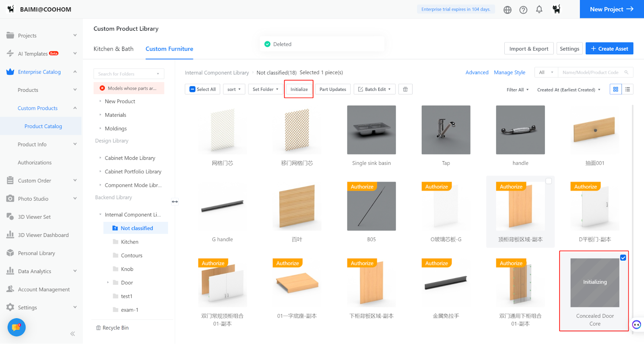Switch to the Kitchen & Bath tab
Screen dimensions: 644x344
click(114, 49)
